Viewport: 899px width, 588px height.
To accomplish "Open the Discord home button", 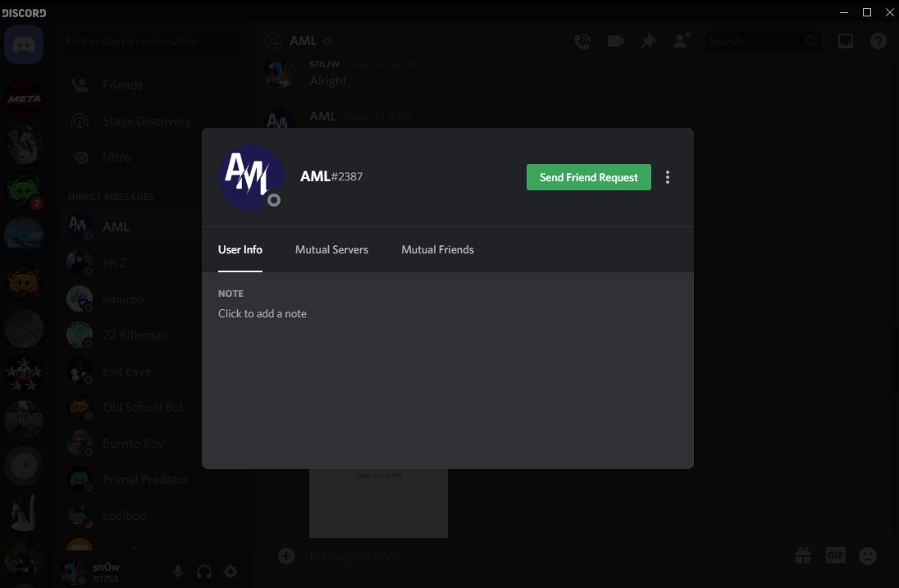I will (x=24, y=44).
